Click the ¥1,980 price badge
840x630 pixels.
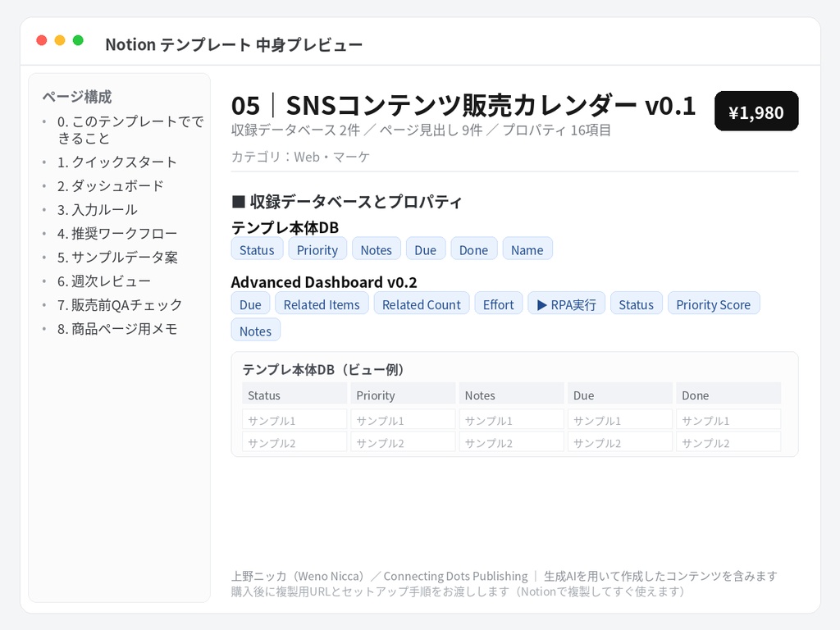pos(756,112)
